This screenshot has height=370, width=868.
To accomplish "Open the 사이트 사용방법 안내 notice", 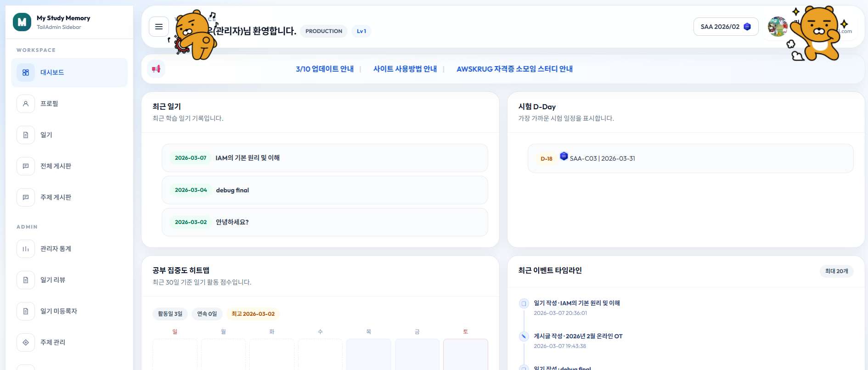I will (x=405, y=69).
